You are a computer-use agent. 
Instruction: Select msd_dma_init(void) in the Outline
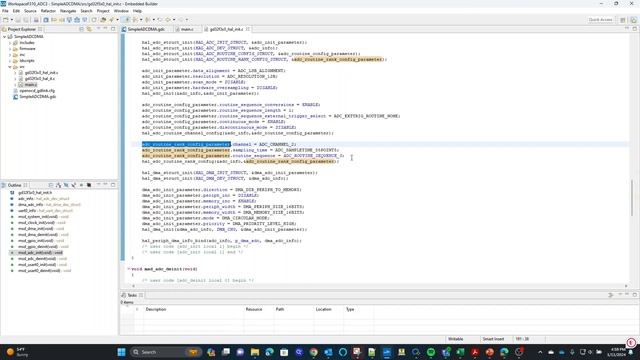click(36, 229)
